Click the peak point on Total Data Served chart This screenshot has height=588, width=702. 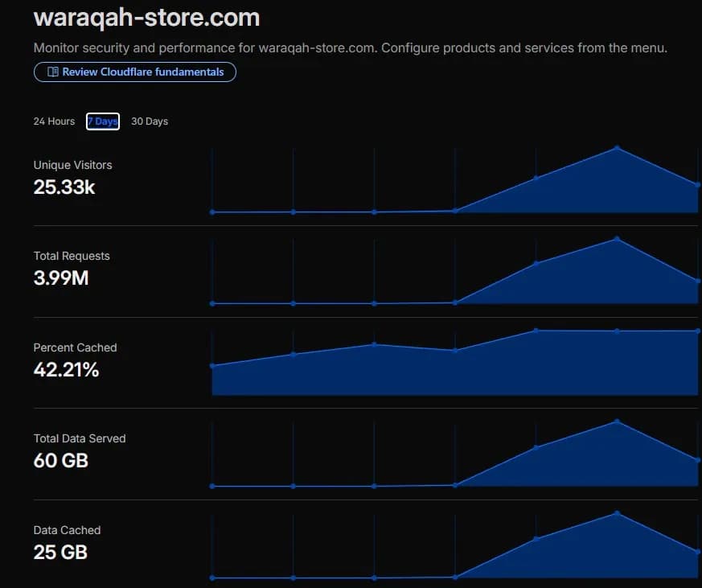click(617, 421)
